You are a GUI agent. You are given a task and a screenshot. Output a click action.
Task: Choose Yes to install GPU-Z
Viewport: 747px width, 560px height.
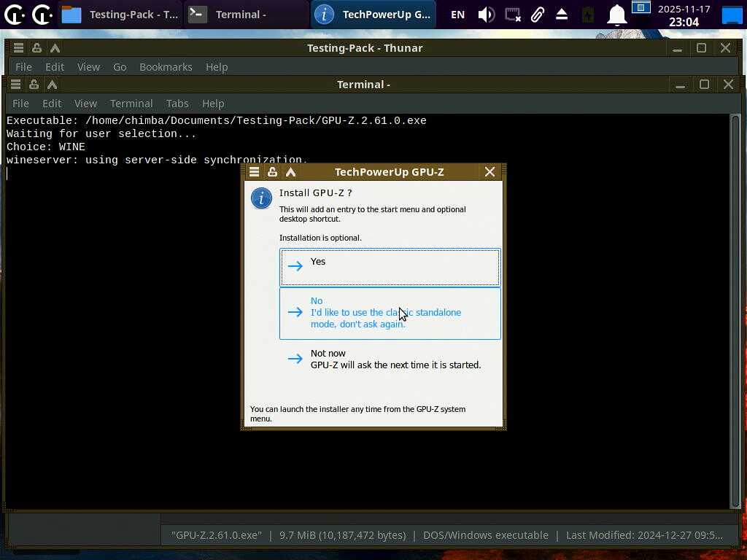390,267
